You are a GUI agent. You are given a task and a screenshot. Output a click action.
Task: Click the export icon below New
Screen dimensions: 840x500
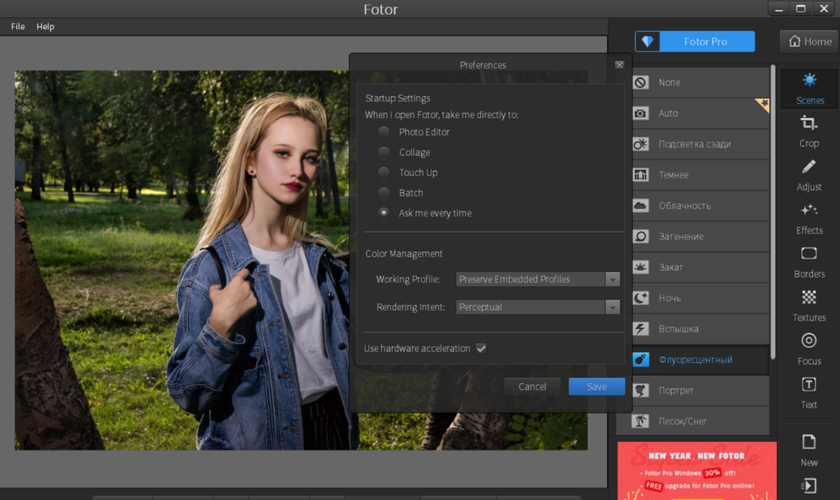click(809, 486)
